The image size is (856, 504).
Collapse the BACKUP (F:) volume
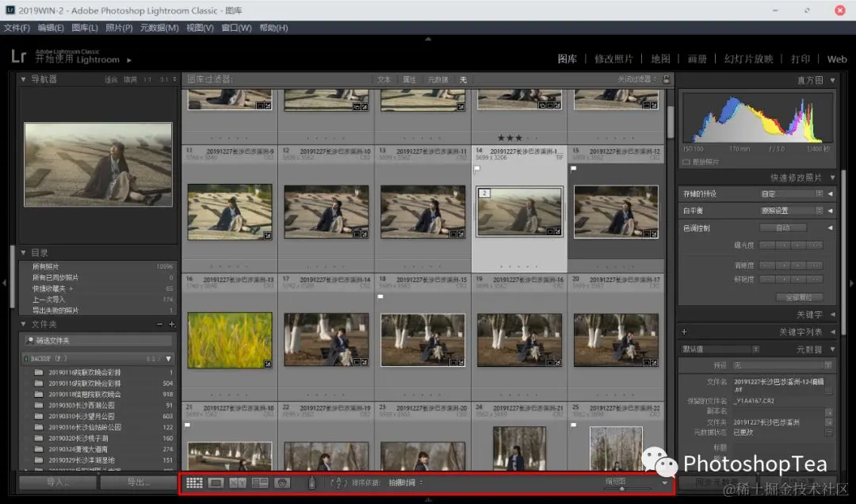(169, 359)
